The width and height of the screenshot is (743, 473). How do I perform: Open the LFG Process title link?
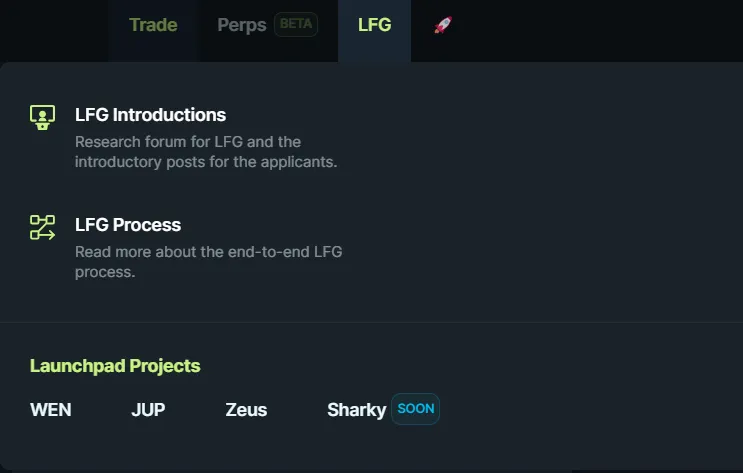click(x=128, y=225)
